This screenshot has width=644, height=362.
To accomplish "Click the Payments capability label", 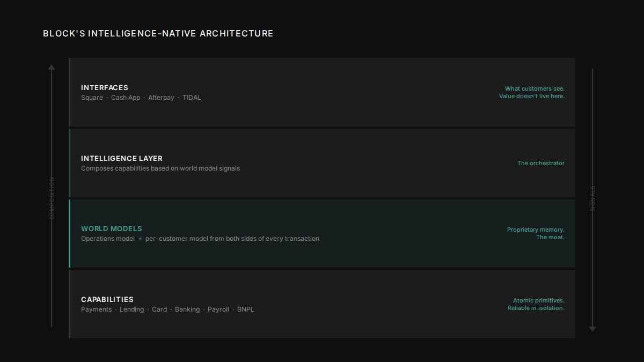I will click(96, 309).
